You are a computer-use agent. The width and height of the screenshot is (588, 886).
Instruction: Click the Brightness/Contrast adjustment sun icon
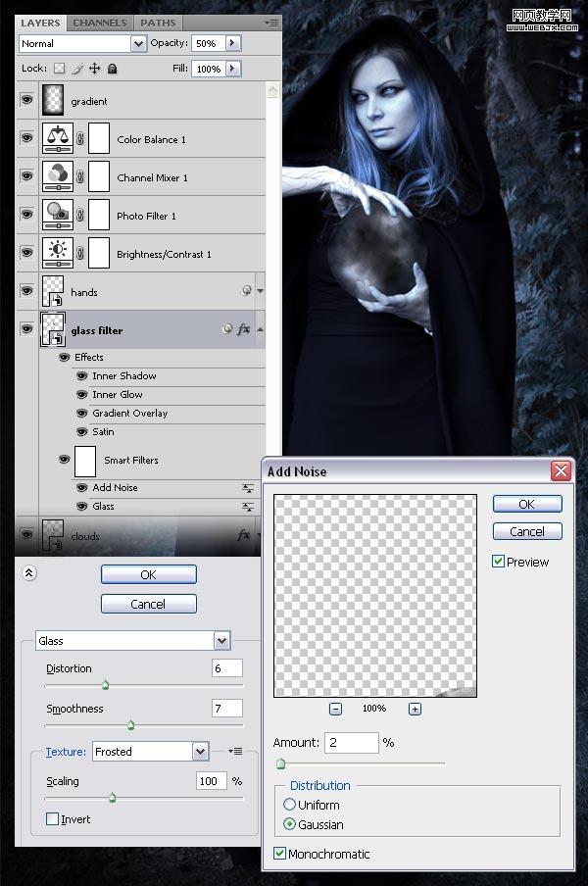[58, 253]
